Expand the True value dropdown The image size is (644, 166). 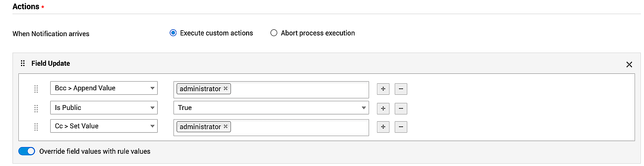(x=271, y=108)
